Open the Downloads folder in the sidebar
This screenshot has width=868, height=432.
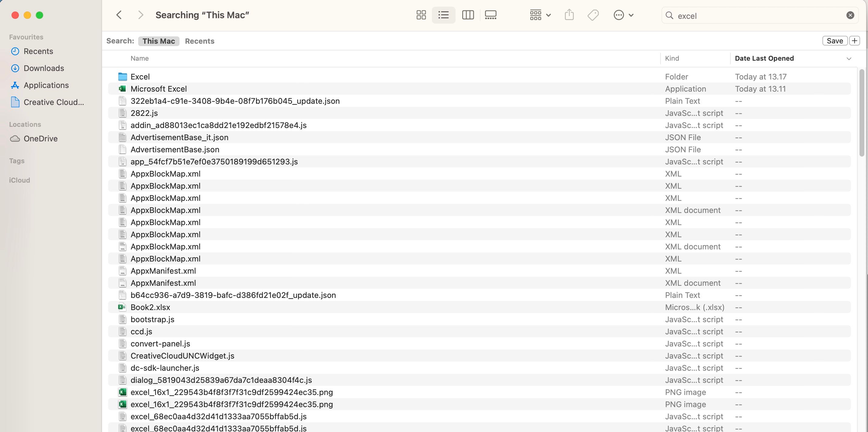44,68
